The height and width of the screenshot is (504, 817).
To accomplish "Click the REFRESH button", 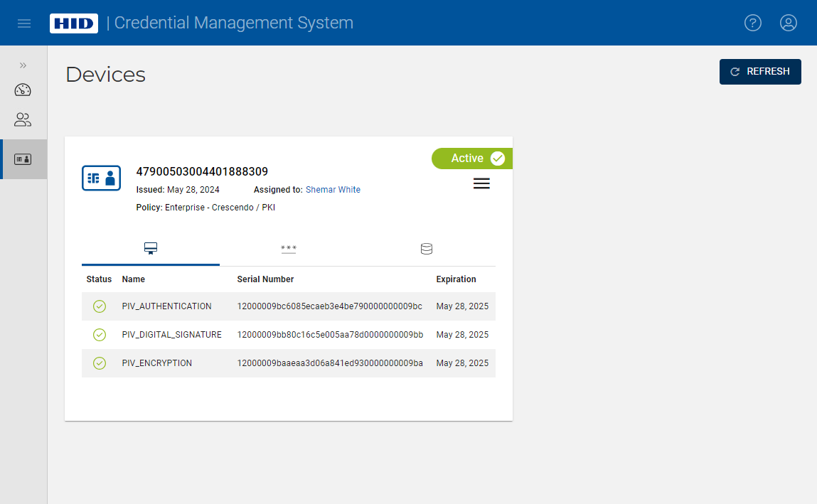I will coord(760,71).
